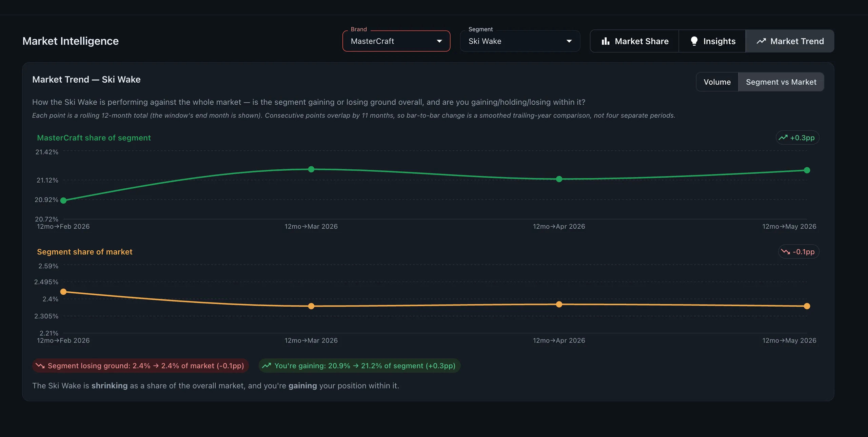Viewport: 868px width, 437px height.
Task: Click the May 2026 point on the green line
Action: coord(807,170)
